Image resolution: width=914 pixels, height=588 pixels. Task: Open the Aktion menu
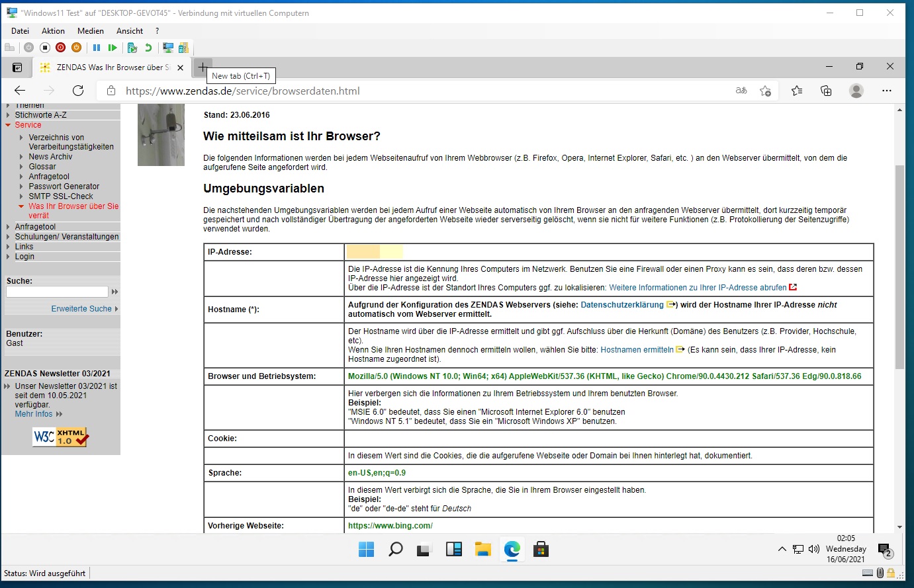53,31
